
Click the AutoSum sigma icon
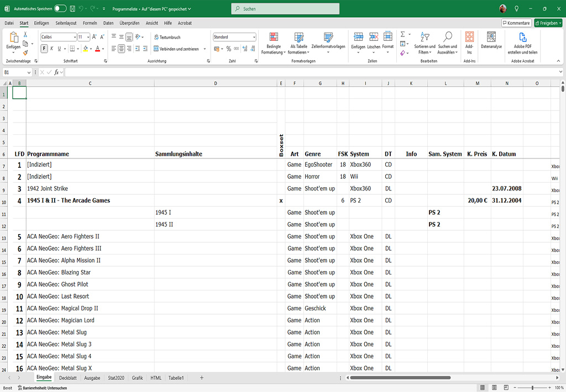click(x=402, y=34)
